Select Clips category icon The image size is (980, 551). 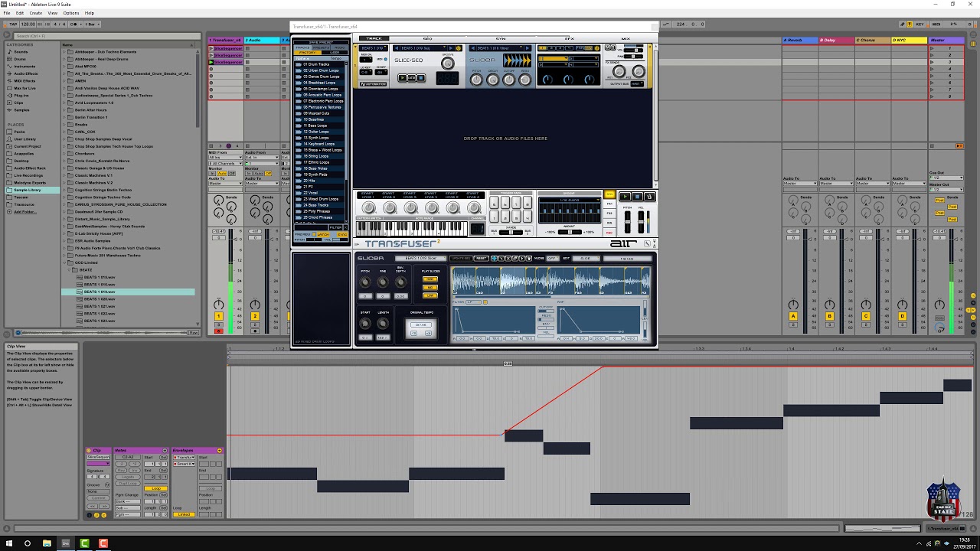10,103
